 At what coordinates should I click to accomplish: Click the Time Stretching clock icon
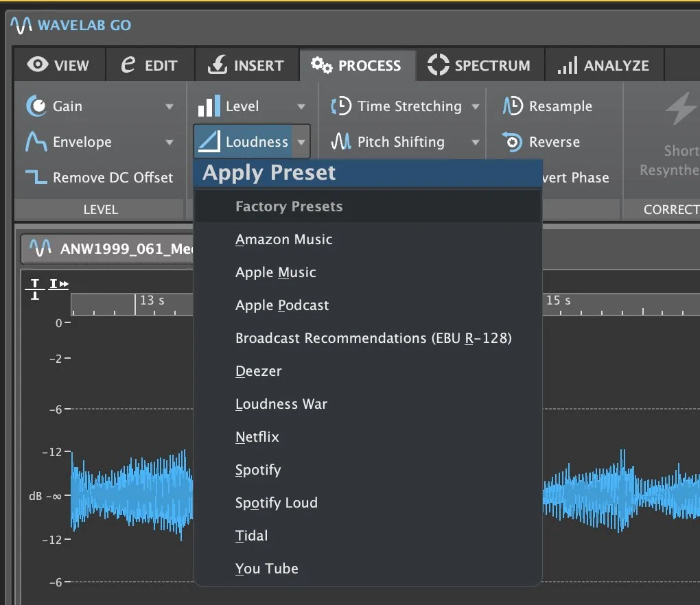(341, 106)
